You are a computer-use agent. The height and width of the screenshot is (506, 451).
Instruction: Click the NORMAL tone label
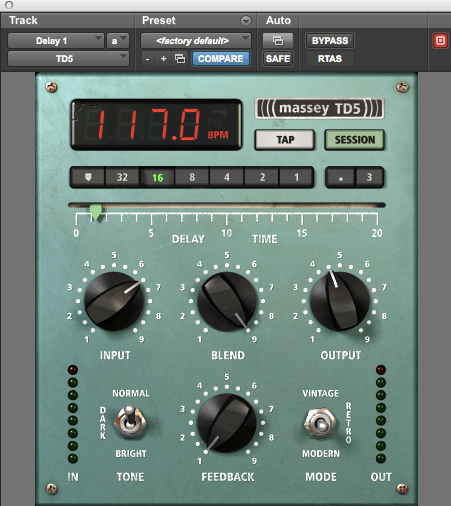pyautogui.click(x=131, y=393)
